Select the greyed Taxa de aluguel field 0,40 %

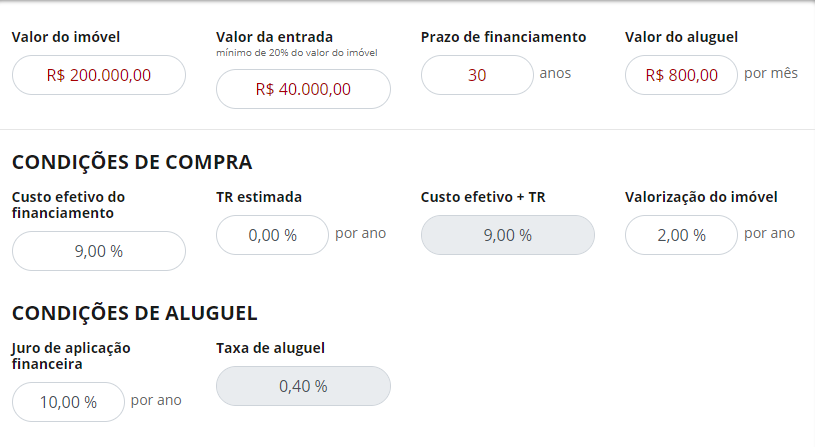pyautogui.click(x=303, y=386)
